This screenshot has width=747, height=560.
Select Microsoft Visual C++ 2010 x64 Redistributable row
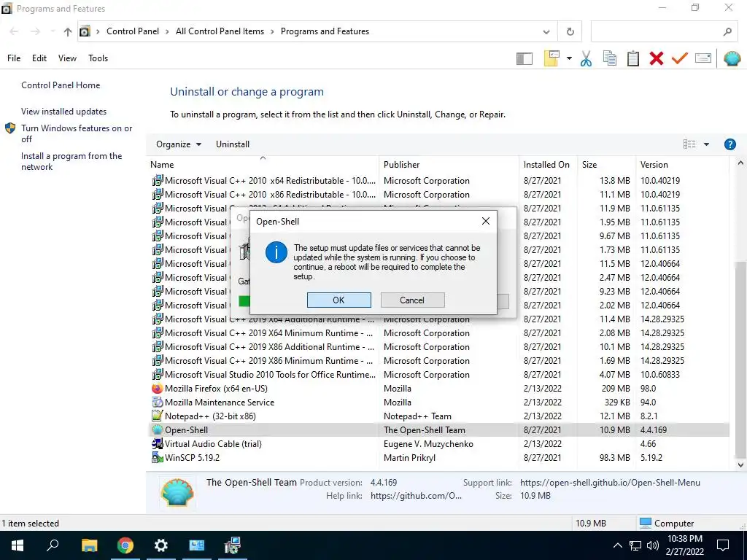click(x=438, y=181)
